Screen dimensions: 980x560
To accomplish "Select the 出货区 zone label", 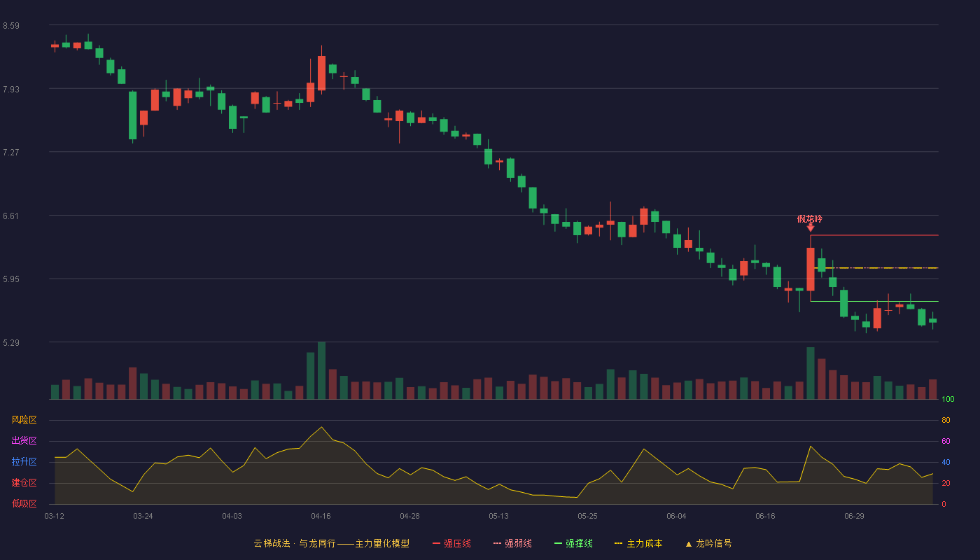I will 24,441.
